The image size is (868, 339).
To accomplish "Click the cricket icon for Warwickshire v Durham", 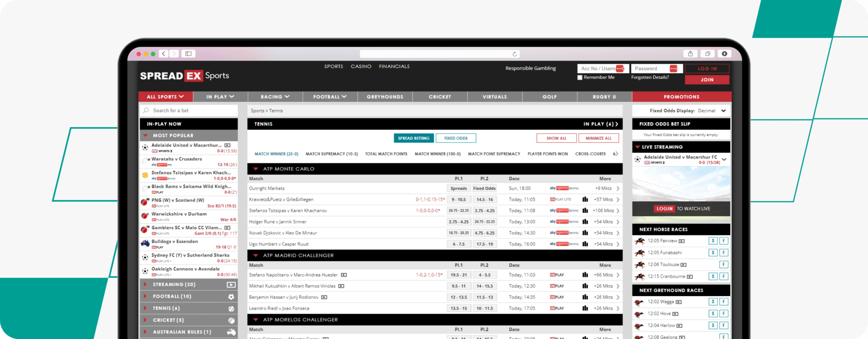I will click(145, 216).
